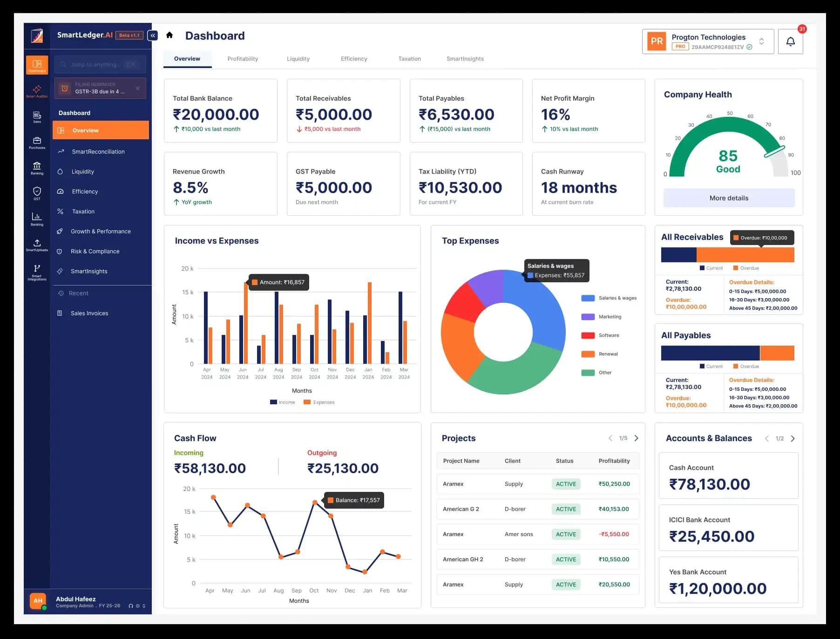Expand the Progton Technologies company switcher
This screenshot has width=840, height=639.
click(x=761, y=41)
